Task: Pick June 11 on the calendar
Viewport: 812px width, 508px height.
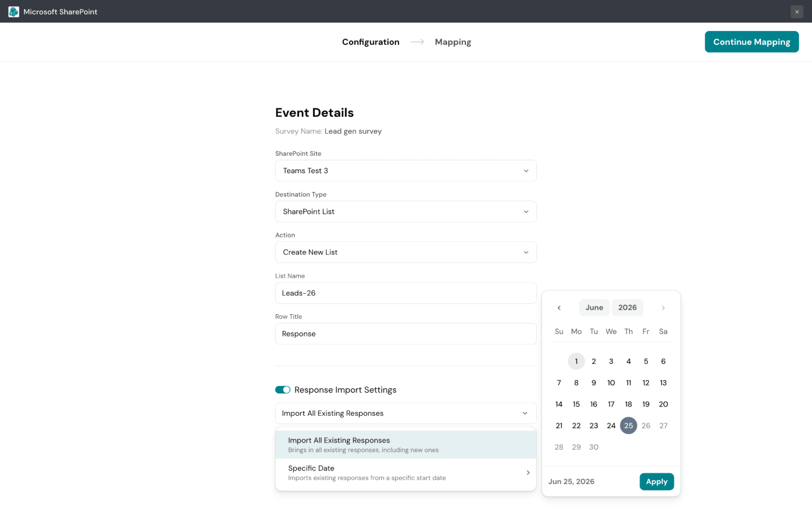Action: pos(628,383)
